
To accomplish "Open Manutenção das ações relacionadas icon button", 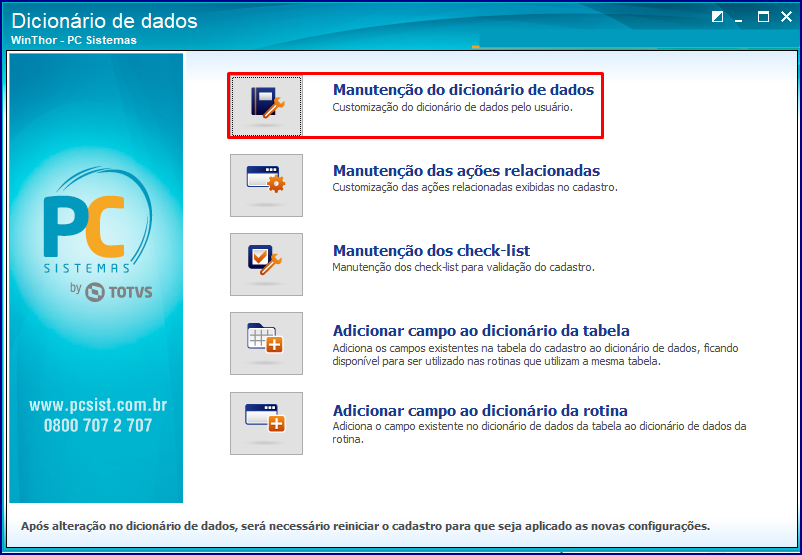I will pos(266,185).
